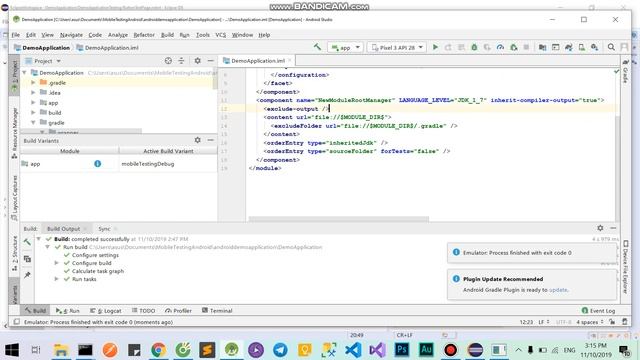
Task: Open Chrome from Windows taskbar
Action: click(x=158, y=350)
